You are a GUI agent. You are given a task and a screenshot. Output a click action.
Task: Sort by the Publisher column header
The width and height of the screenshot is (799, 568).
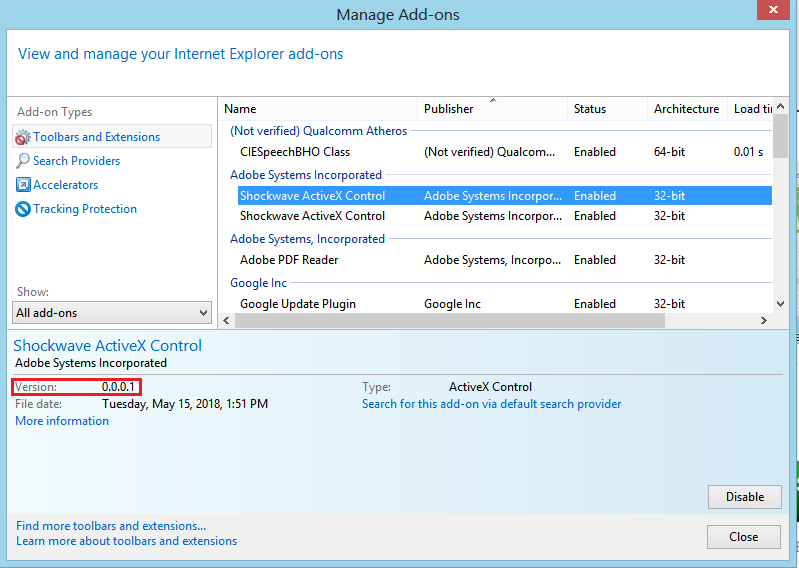(x=492, y=109)
